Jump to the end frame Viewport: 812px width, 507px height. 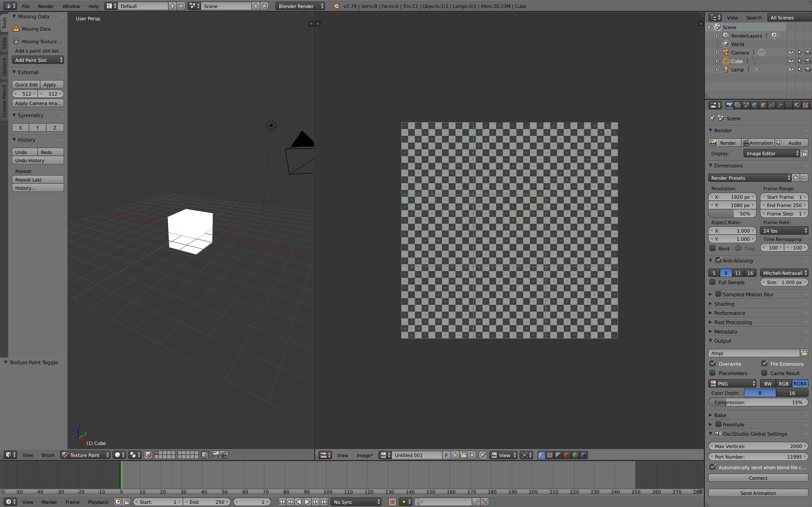point(324,502)
